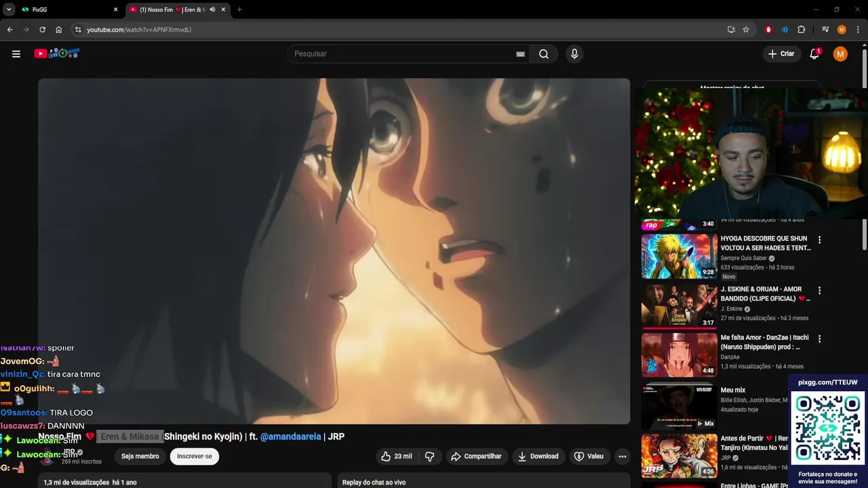Click Replay do chat ao vivo
This screenshot has height=488, width=868.
374,483
